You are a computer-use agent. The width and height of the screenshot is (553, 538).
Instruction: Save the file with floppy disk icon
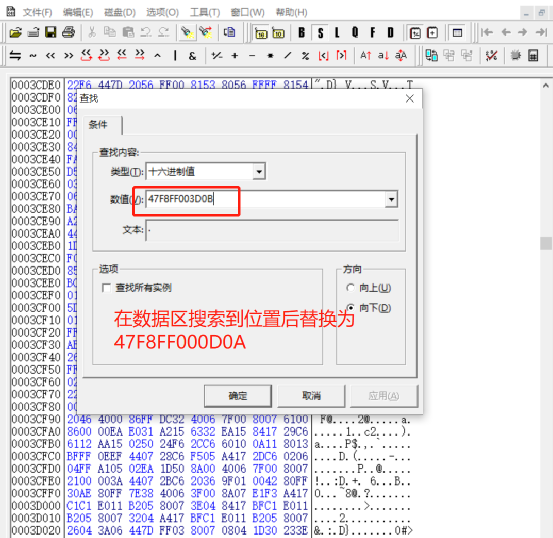pyautogui.click(x=51, y=33)
